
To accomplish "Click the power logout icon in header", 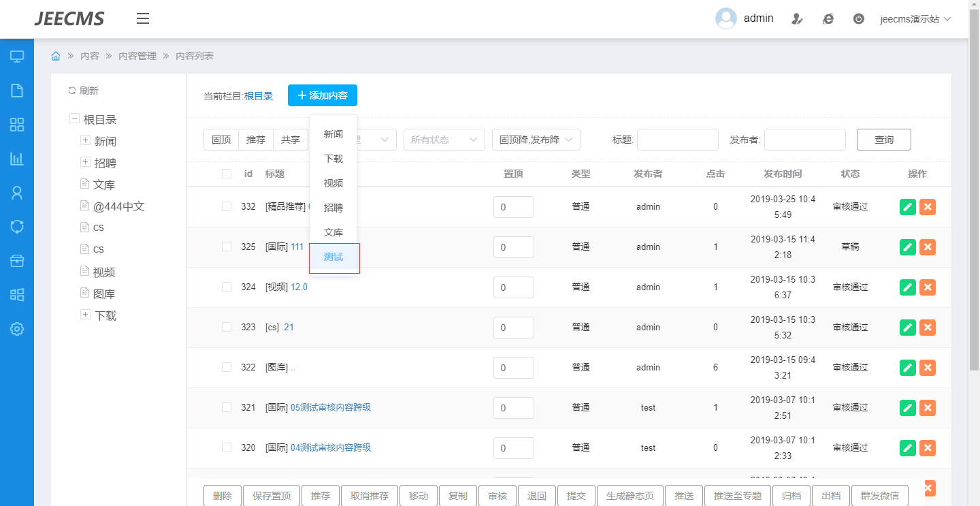I will click(859, 19).
